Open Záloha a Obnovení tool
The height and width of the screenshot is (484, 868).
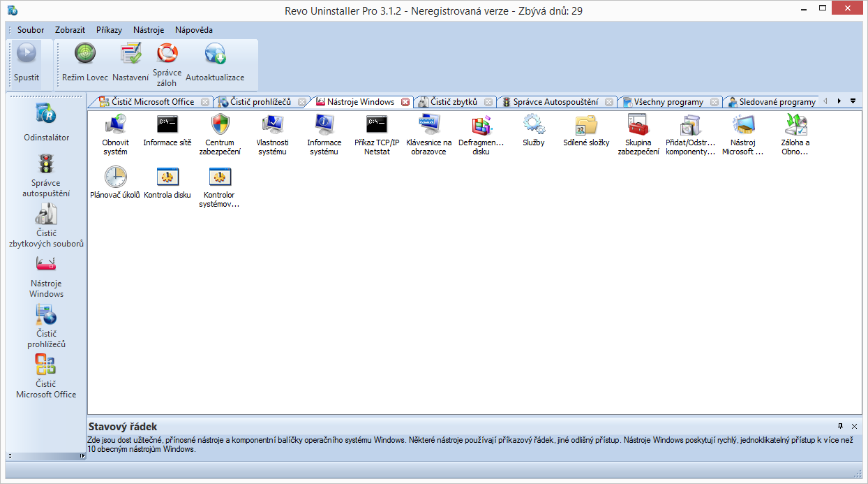[795, 134]
